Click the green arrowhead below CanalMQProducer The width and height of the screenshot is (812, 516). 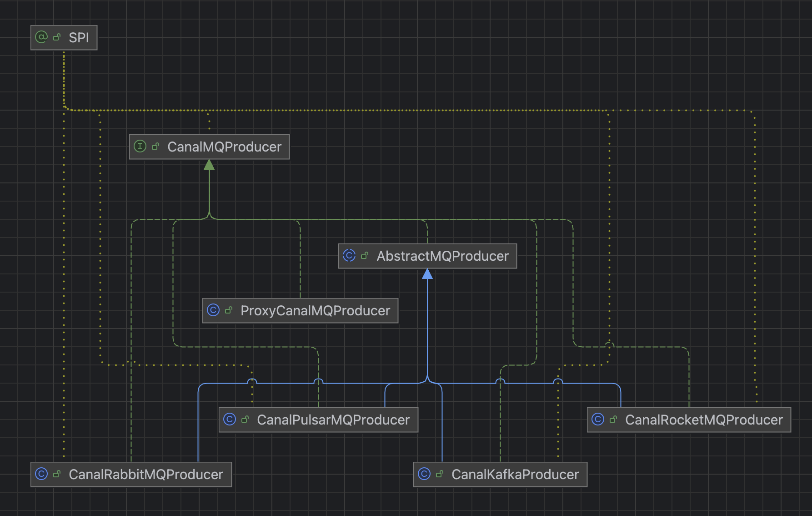click(x=209, y=165)
